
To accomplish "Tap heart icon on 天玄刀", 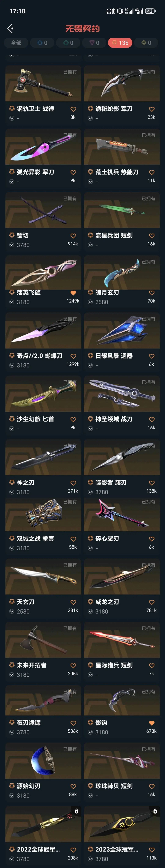I will 73,602.
